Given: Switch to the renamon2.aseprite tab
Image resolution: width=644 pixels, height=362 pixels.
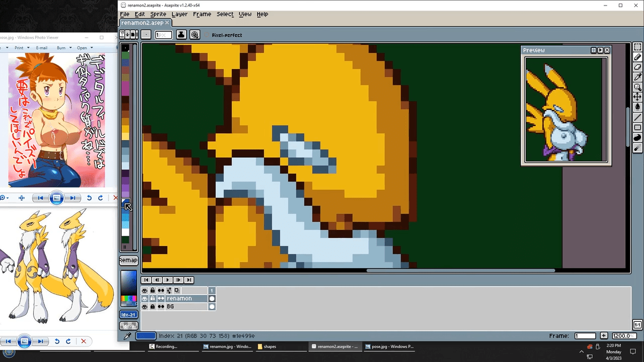Looking at the screenshot, I should click(142, 23).
